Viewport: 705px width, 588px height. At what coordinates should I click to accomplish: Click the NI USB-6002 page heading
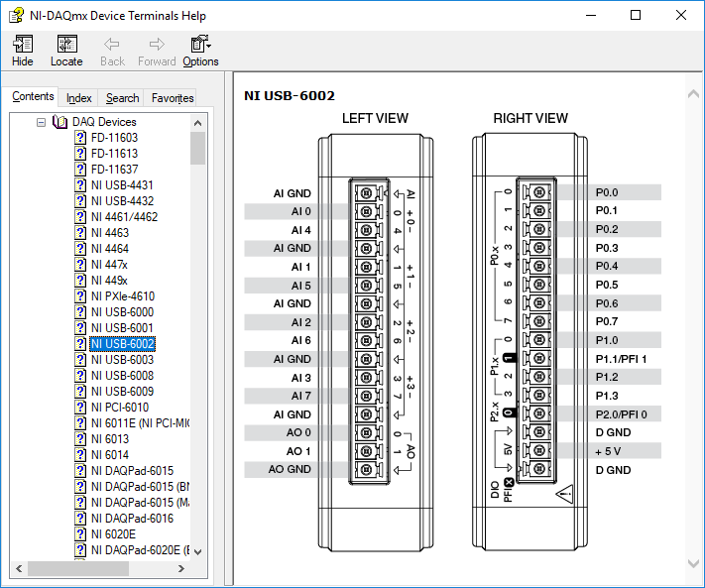[x=290, y=96]
